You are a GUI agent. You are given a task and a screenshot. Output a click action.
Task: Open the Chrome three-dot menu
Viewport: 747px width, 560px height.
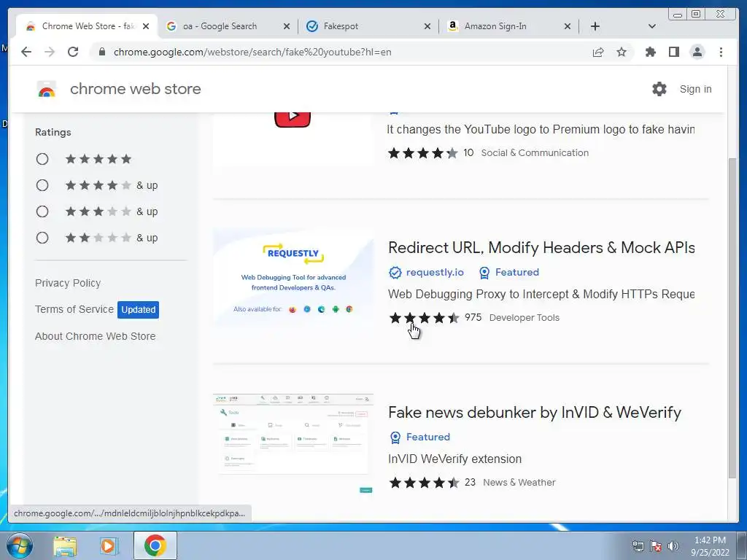pyautogui.click(x=721, y=52)
